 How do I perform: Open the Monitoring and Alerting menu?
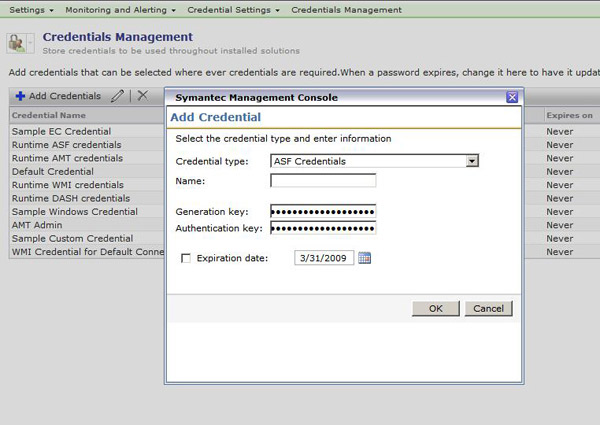click(121, 10)
